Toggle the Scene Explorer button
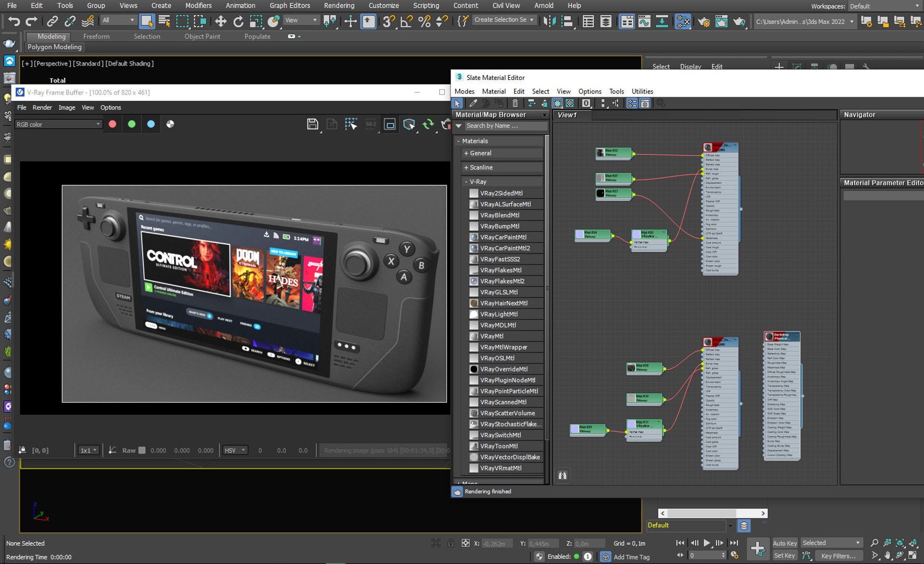Viewport: 924px width, 564px height. [588, 21]
